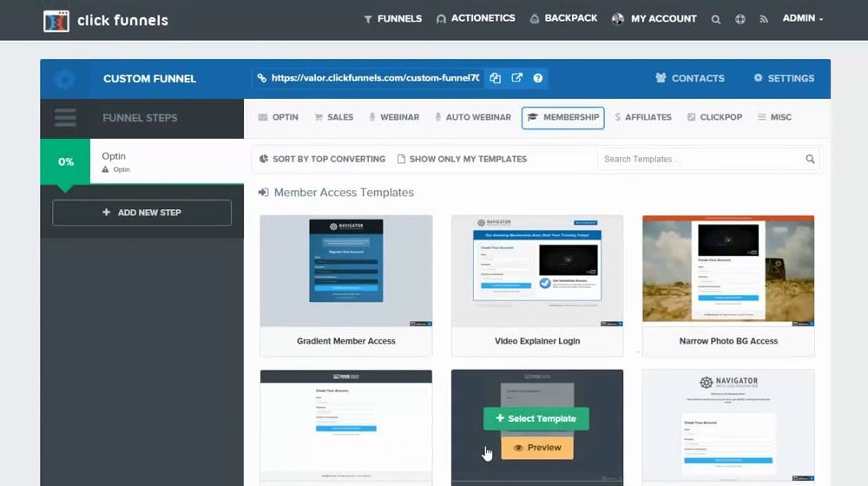Open the Contacts page

coord(690,78)
